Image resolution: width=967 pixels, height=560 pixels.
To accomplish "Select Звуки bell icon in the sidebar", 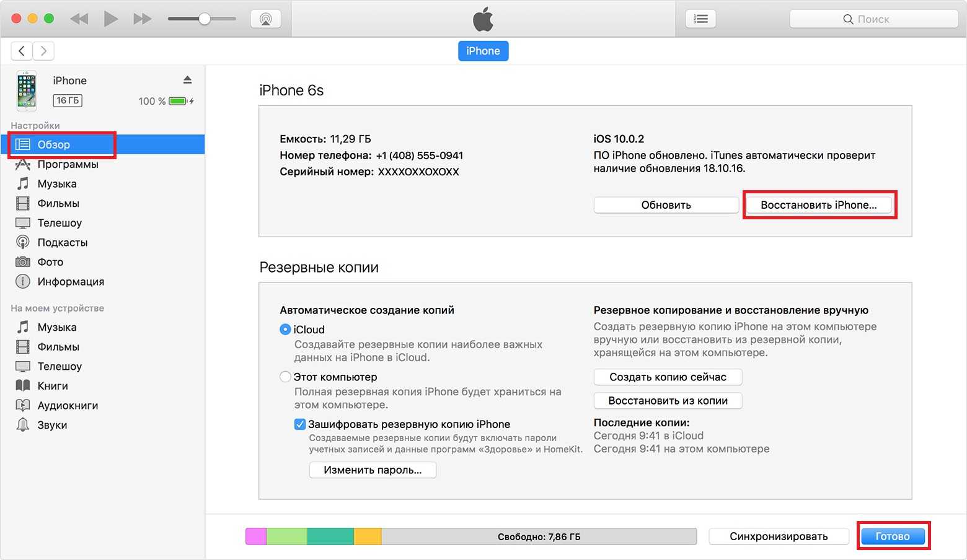I will coord(23,425).
